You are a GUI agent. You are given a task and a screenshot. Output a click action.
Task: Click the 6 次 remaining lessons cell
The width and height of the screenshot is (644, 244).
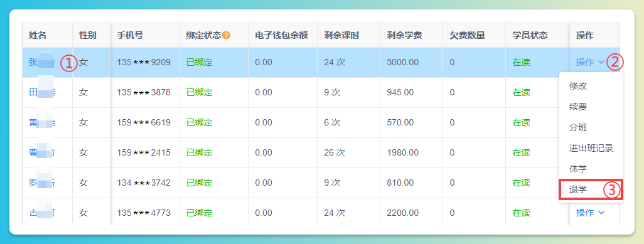[332, 122]
